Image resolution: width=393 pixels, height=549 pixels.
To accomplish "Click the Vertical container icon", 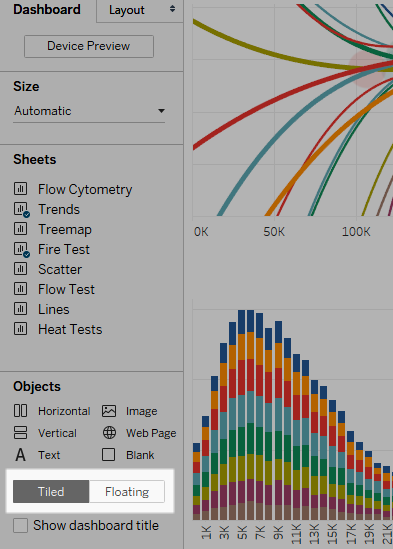I will click(20, 432).
